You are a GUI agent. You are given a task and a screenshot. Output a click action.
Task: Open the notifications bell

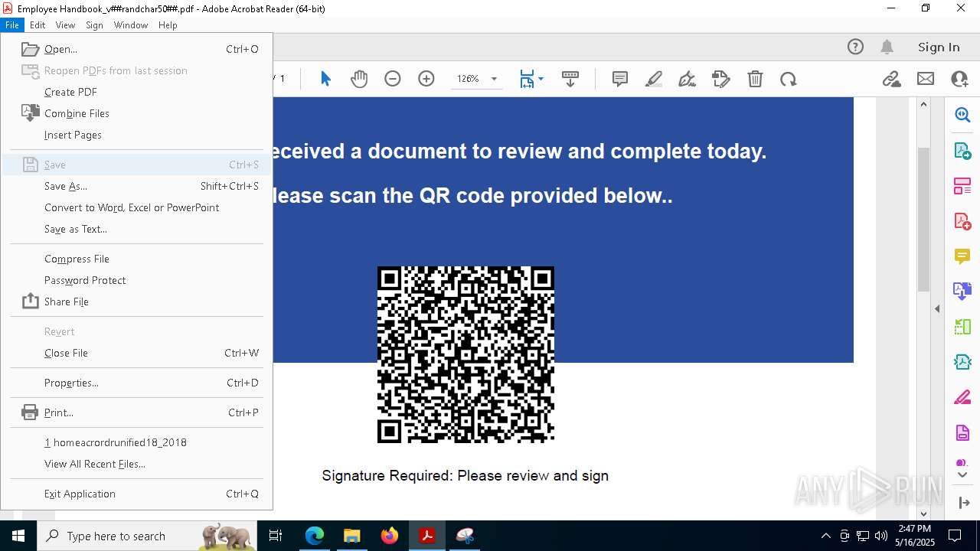(x=887, y=47)
